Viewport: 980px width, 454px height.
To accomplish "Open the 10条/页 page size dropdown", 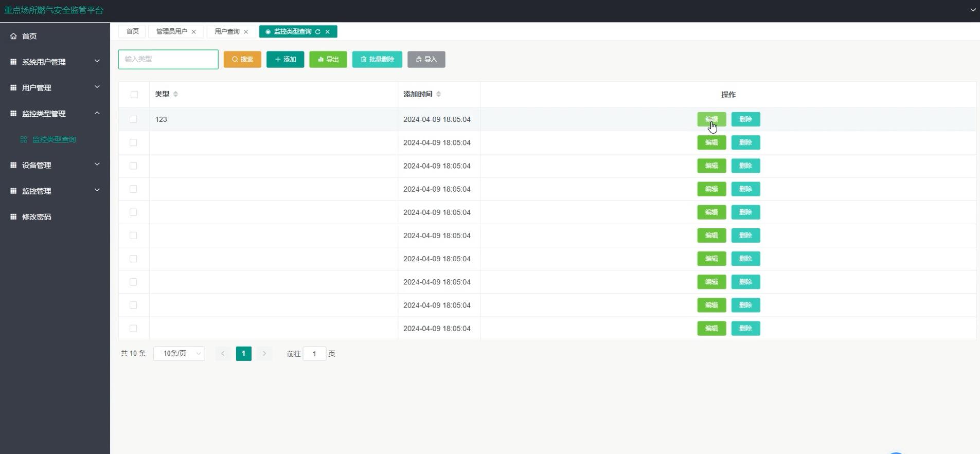I will (x=179, y=354).
